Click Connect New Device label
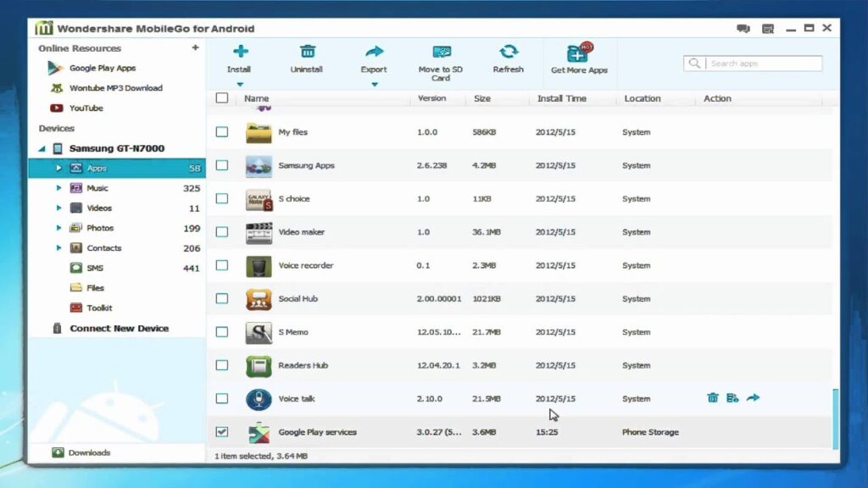 tap(119, 328)
